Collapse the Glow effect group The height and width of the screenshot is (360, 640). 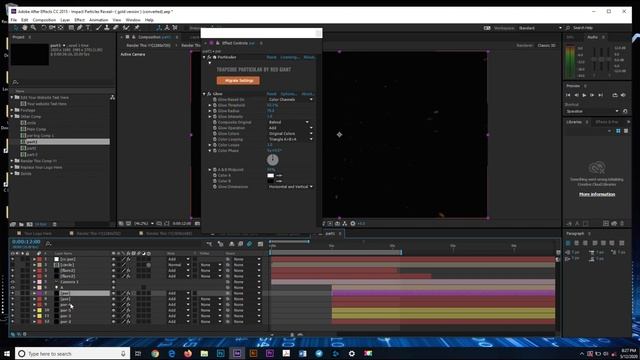(x=204, y=94)
